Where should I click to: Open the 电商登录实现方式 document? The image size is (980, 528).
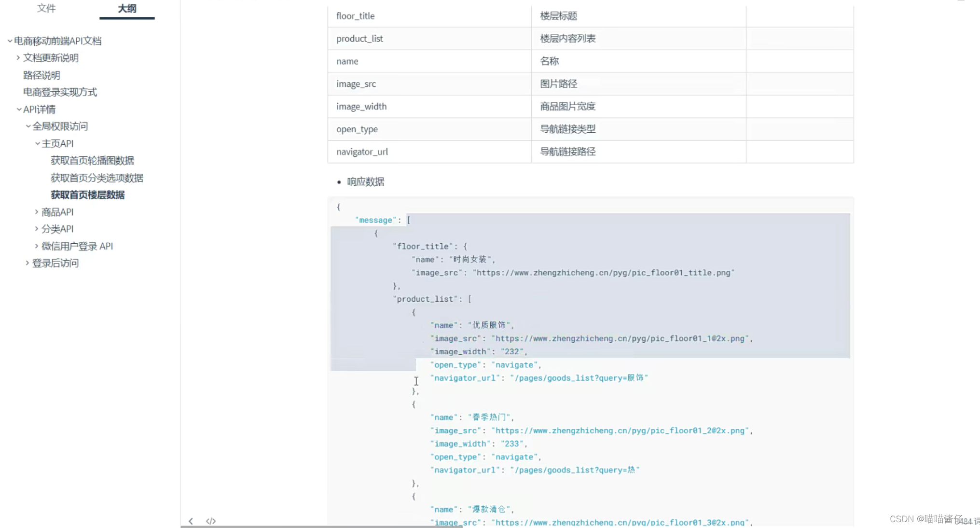(x=60, y=92)
